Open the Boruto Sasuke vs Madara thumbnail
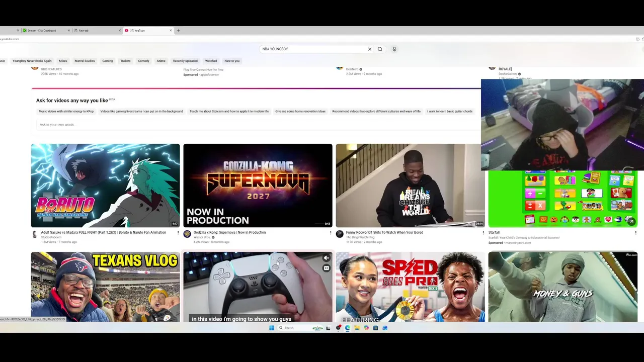 click(105, 186)
